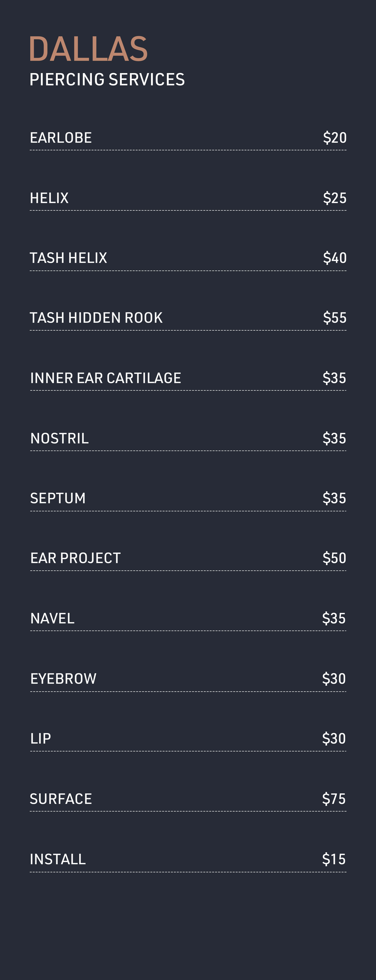Screen dimensions: 376x980
Task: Click the HELIX service label
Action: coord(49,198)
